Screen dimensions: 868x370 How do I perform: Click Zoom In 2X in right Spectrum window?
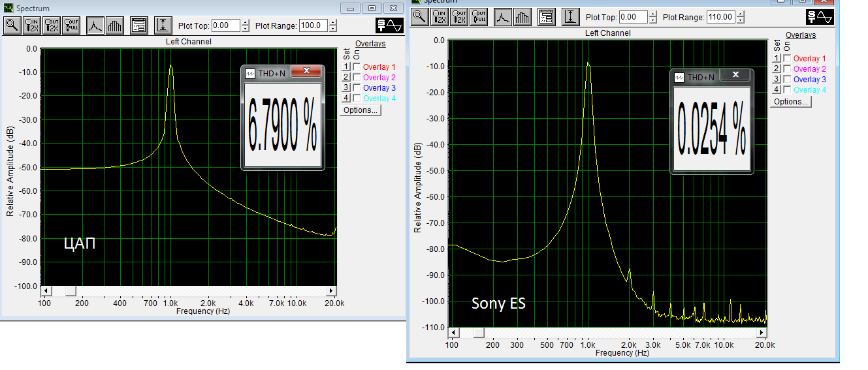(440, 16)
